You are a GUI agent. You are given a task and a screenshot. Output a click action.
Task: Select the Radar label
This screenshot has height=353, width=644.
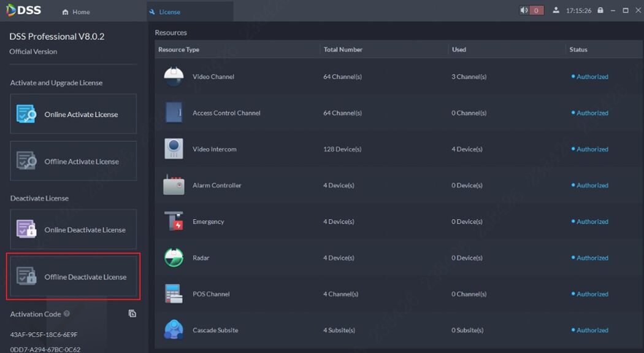pyautogui.click(x=201, y=258)
